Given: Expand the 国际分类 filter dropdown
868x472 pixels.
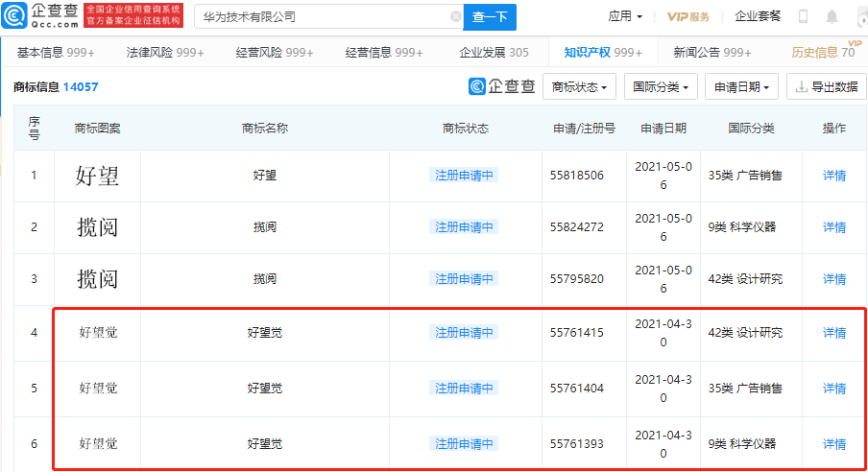Looking at the screenshot, I should coord(660,87).
